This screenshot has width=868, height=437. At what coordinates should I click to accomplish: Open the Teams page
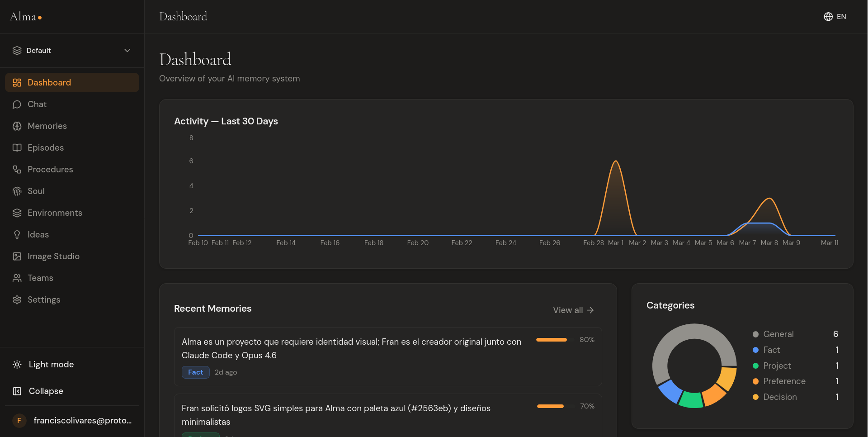point(72,278)
